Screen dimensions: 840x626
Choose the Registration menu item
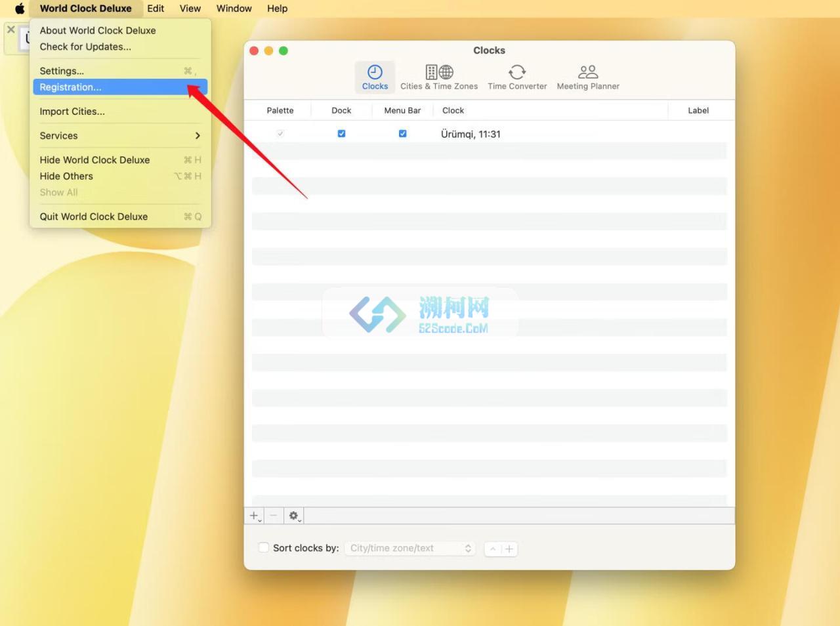120,87
